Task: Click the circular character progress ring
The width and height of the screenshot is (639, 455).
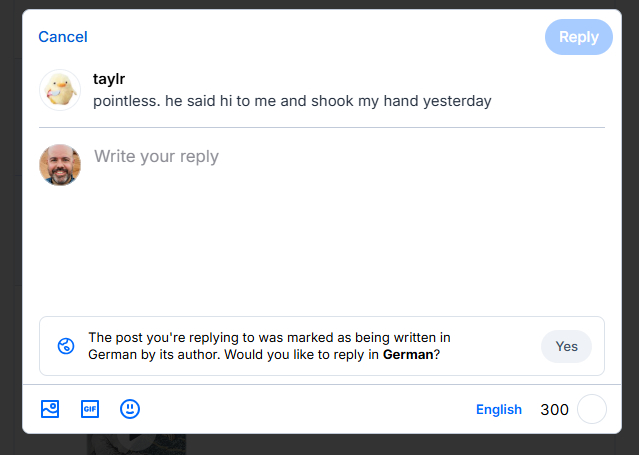Action: pos(592,409)
